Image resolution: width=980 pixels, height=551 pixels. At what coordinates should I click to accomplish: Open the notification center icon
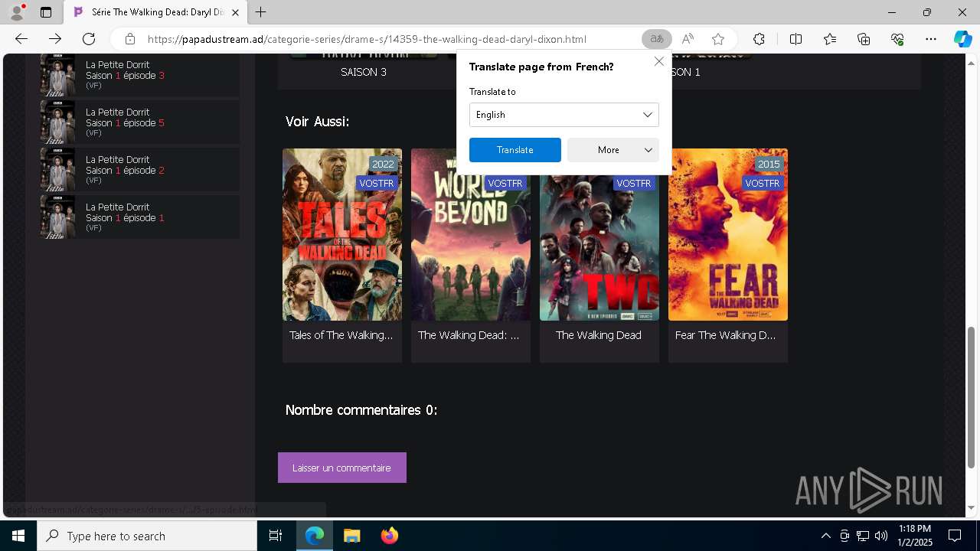point(955,536)
